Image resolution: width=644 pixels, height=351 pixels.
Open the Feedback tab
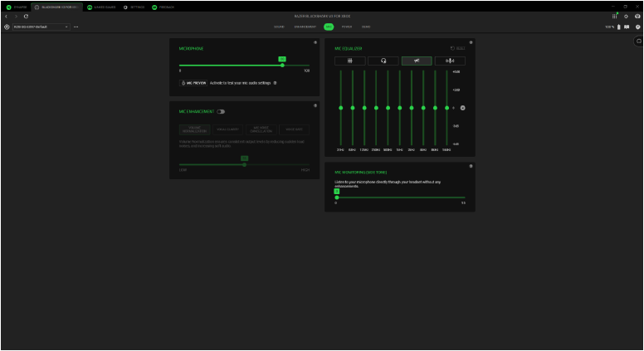(x=163, y=7)
